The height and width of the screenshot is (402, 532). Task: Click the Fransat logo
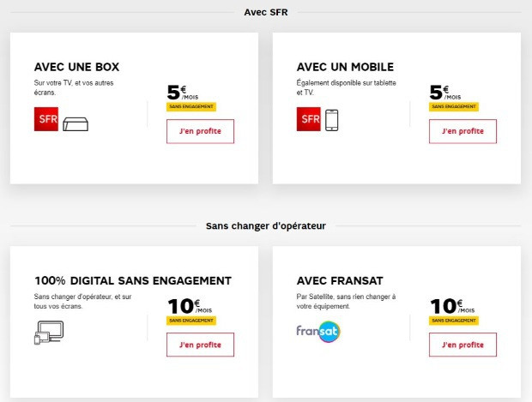point(318,332)
